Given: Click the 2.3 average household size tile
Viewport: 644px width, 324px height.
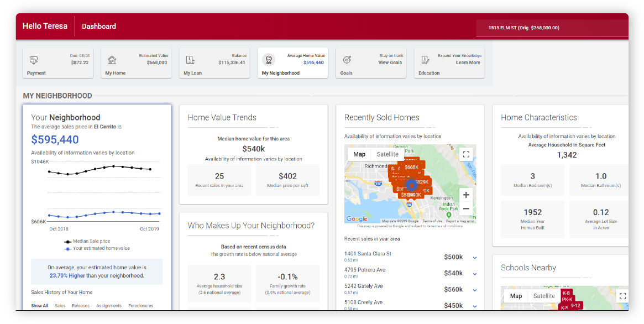Looking at the screenshot, I should [219, 283].
